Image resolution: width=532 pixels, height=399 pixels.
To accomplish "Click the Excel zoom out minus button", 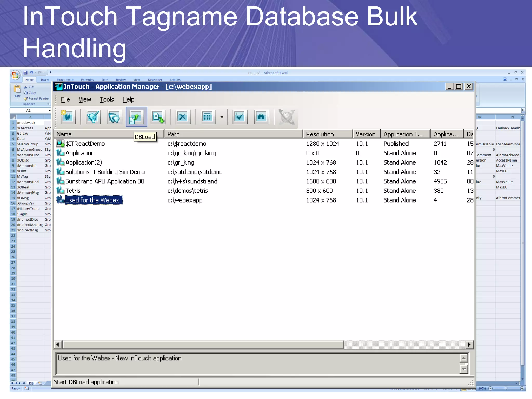I will tap(490, 388).
